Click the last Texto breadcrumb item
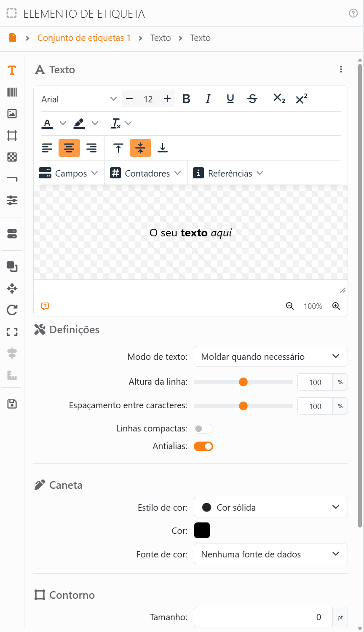The image size is (364, 632). point(200,38)
